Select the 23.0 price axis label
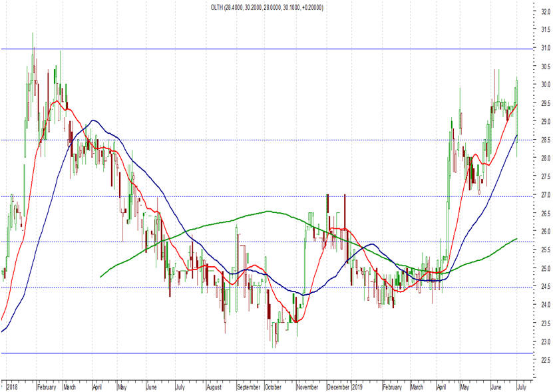Image resolution: width=553 pixels, height=392 pixels. (546, 341)
